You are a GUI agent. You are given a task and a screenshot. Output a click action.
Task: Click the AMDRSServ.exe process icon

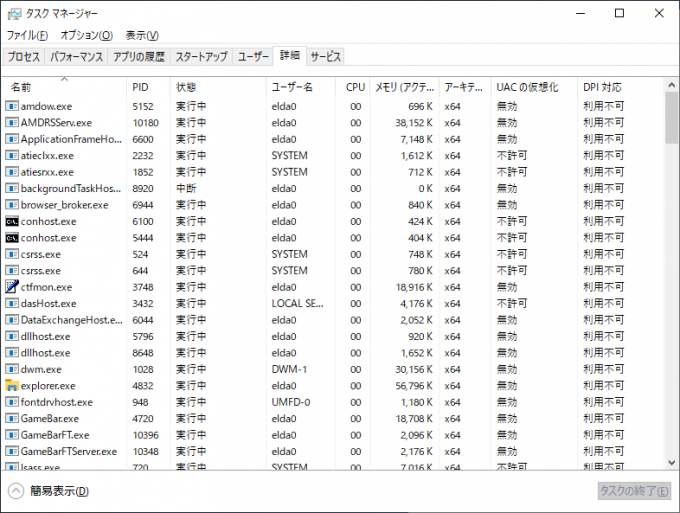point(12,122)
